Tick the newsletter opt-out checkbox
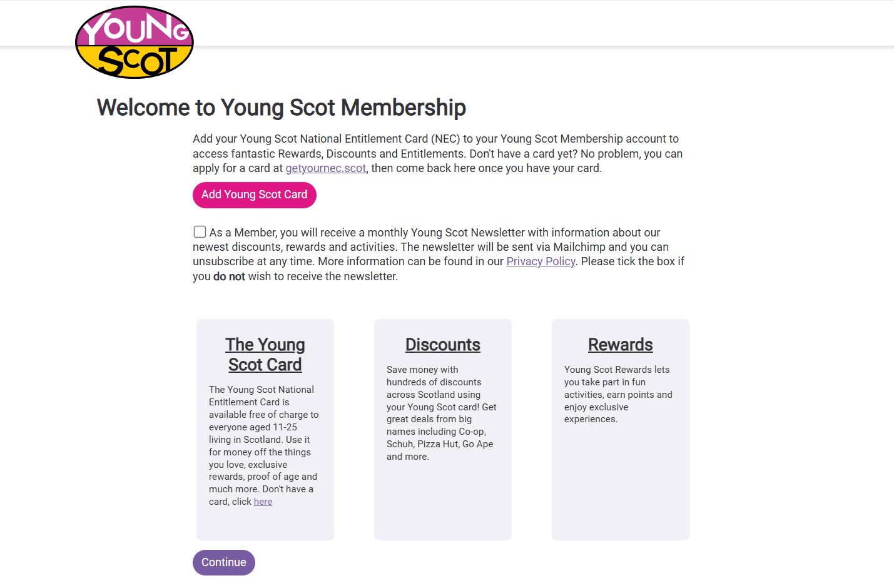The height and width of the screenshot is (588, 894). click(200, 232)
